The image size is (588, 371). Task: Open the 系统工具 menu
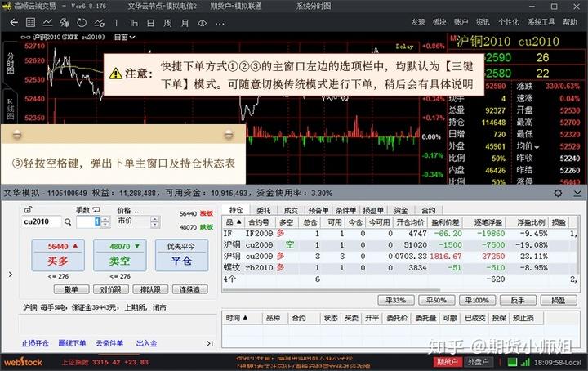(x=541, y=22)
